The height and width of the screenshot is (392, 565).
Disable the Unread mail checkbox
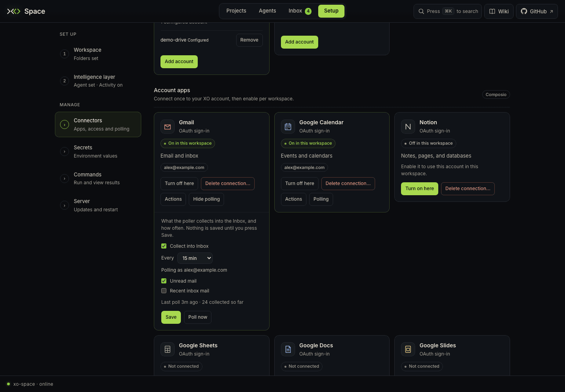pyautogui.click(x=164, y=281)
